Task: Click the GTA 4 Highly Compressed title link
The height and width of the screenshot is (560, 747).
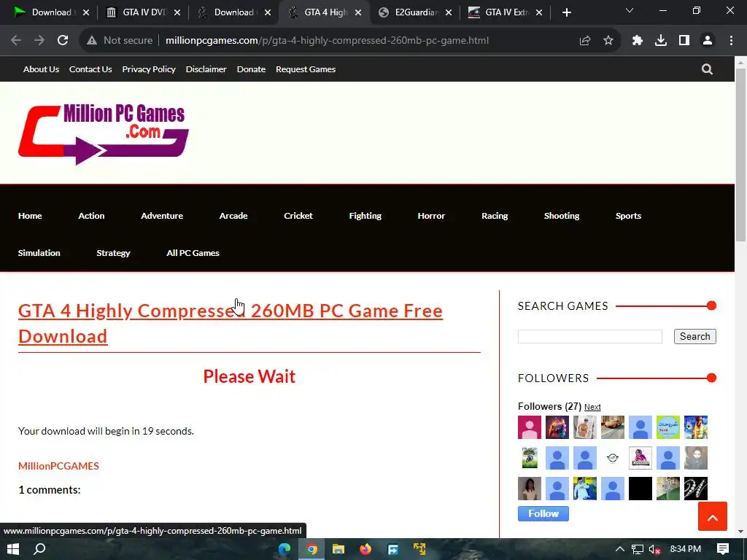Action: (231, 323)
